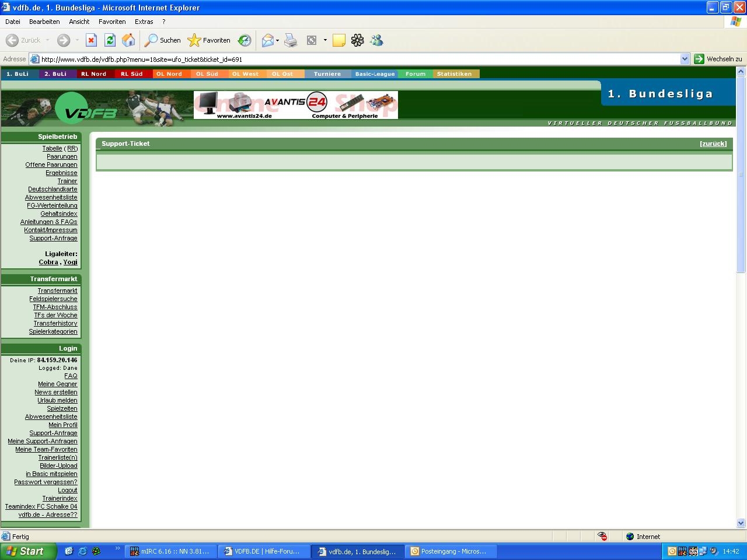
Task: Open the Favoriten star panel
Action: [x=209, y=40]
